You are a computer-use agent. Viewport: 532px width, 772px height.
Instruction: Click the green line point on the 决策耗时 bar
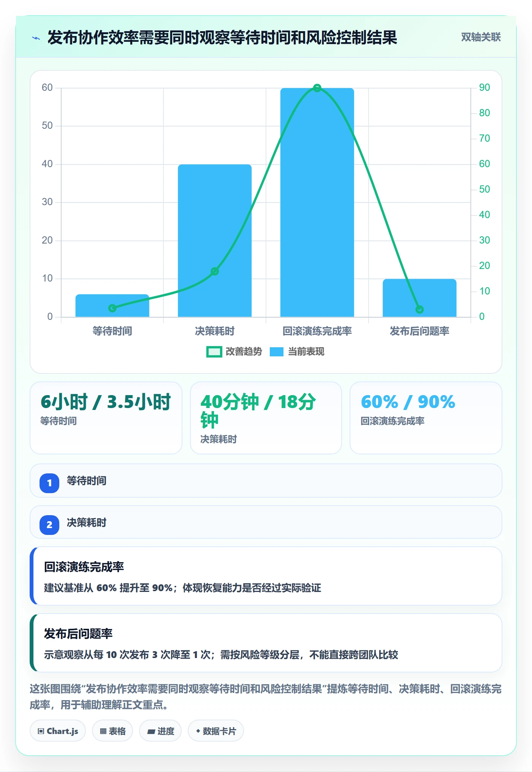[215, 271]
